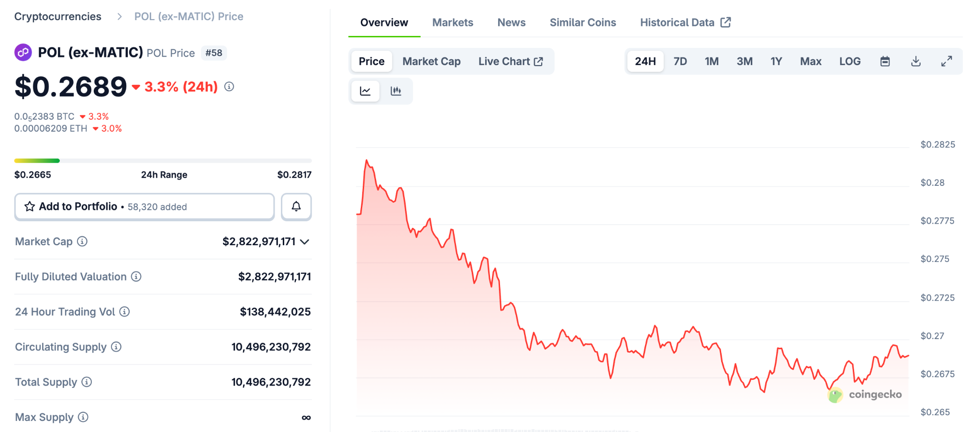The height and width of the screenshot is (432, 980).
Task: Expand the Market Cap value dropdown
Action: pos(305,242)
